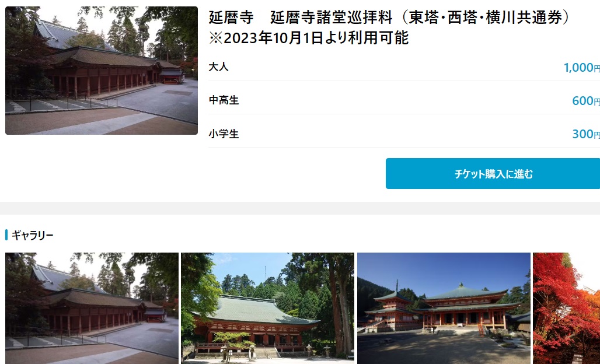Screen dimensions: 600x364
Task: View green-roofed hall gallery photo
Action: click(267, 308)
